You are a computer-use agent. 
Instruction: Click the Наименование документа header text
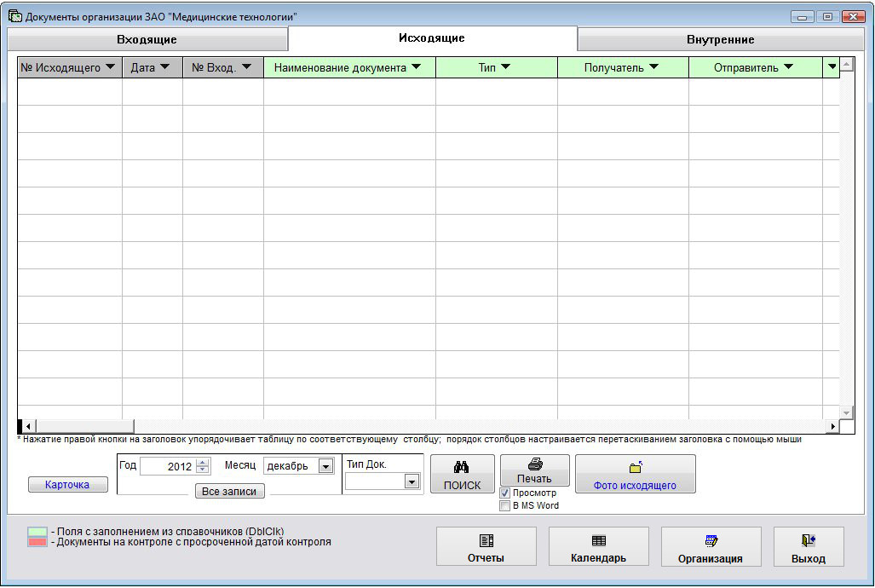tap(340, 67)
